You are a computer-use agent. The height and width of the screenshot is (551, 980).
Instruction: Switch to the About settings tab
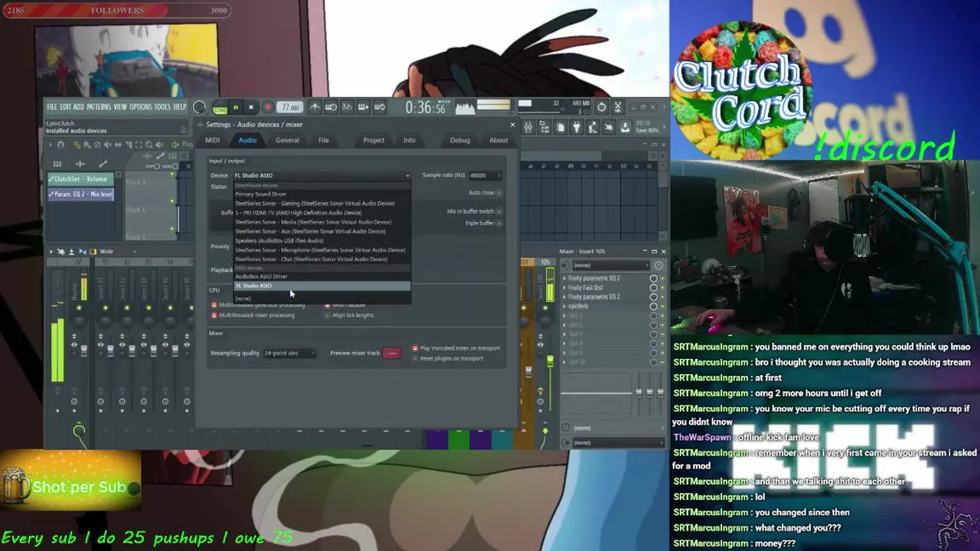pos(498,140)
